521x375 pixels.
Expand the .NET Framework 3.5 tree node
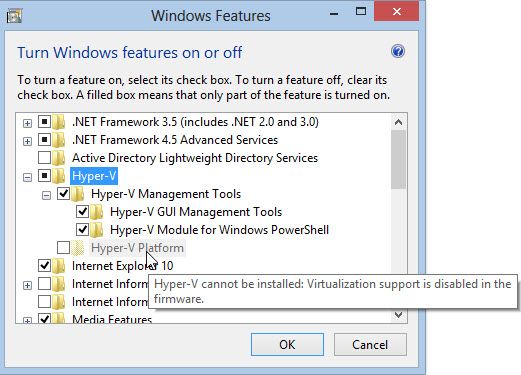point(27,123)
